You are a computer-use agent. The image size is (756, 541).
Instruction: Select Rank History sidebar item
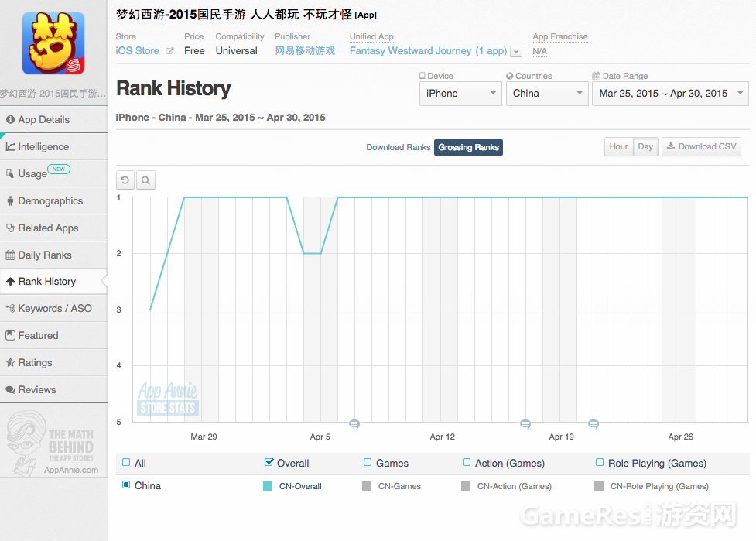[53, 281]
